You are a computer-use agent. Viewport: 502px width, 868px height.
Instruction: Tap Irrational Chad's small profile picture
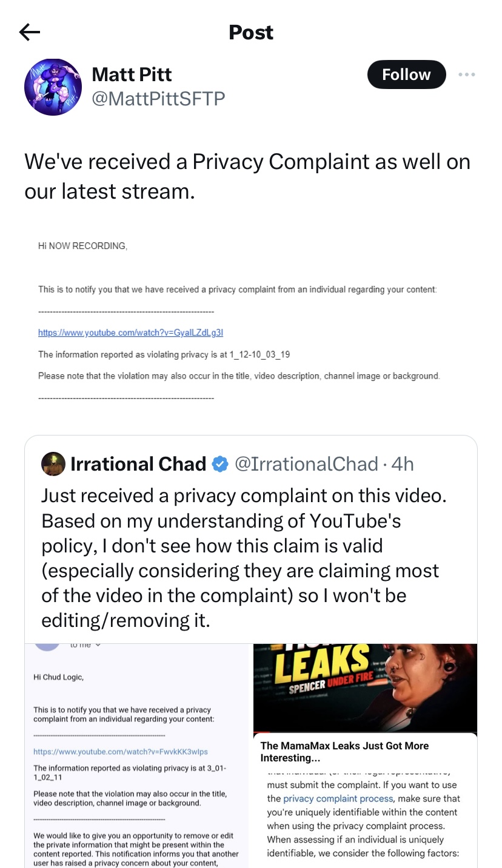pyautogui.click(x=53, y=464)
